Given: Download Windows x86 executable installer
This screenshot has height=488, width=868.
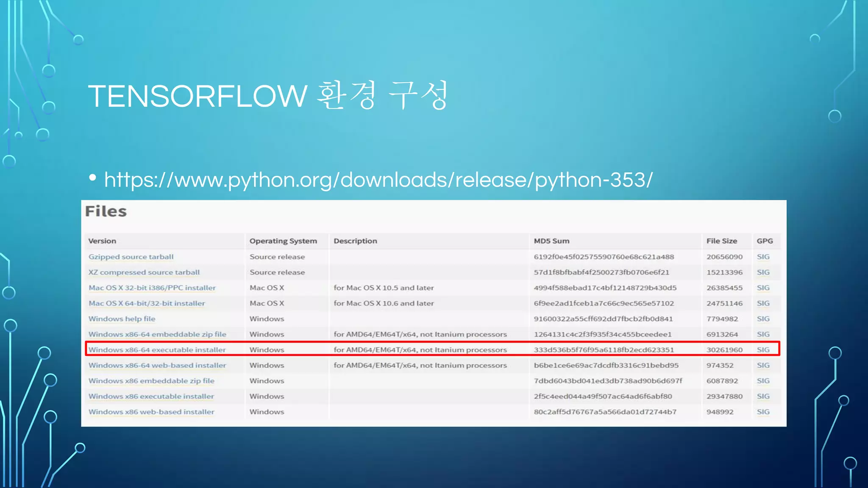Looking at the screenshot, I should coord(151,396).
